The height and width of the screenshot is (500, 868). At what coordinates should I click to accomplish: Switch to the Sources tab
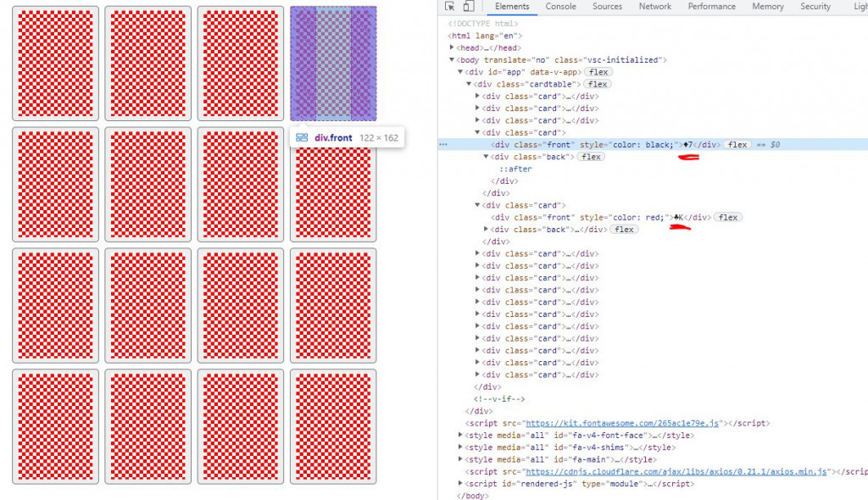[607, 7]
